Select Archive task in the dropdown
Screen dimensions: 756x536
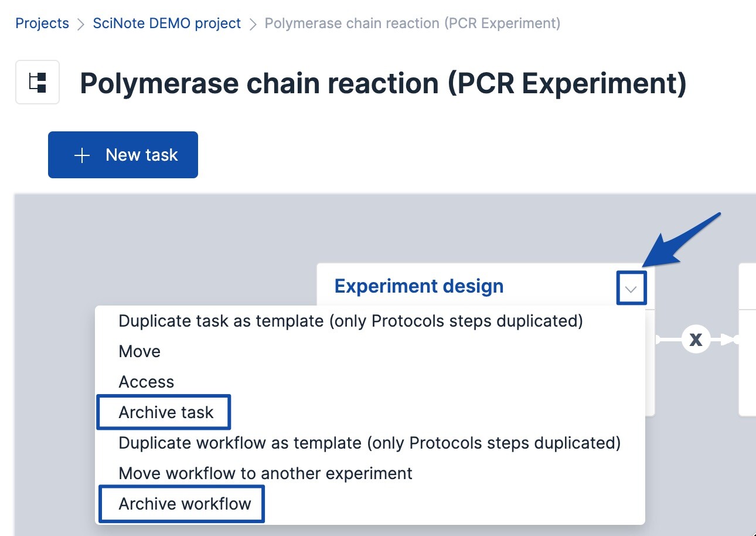coord(166,412)
